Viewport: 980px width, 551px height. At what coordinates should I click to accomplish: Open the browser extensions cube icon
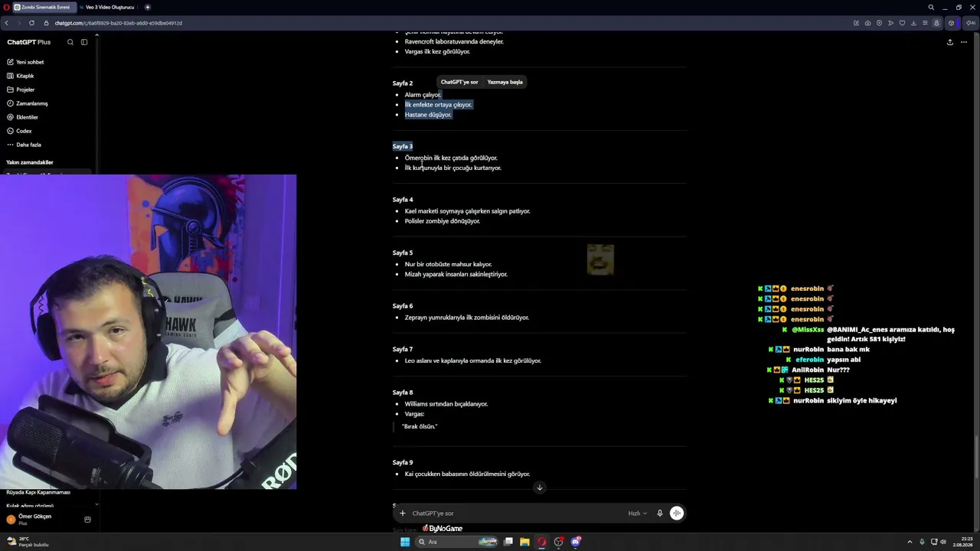click(952, 23)
